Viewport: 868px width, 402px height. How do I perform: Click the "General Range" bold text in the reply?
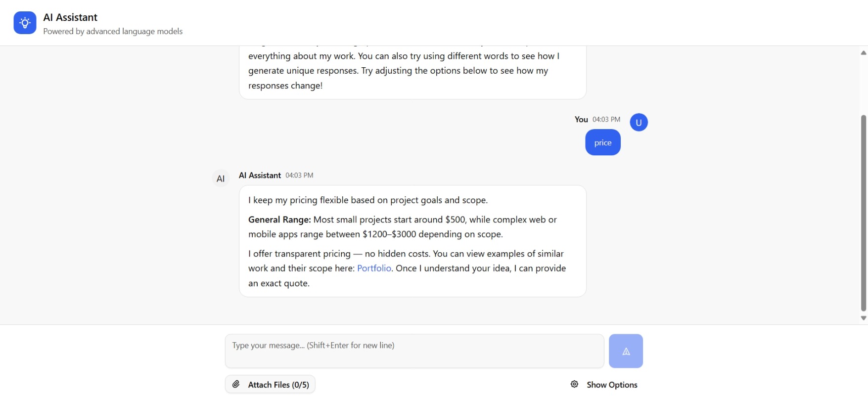(x=279, y=220)
